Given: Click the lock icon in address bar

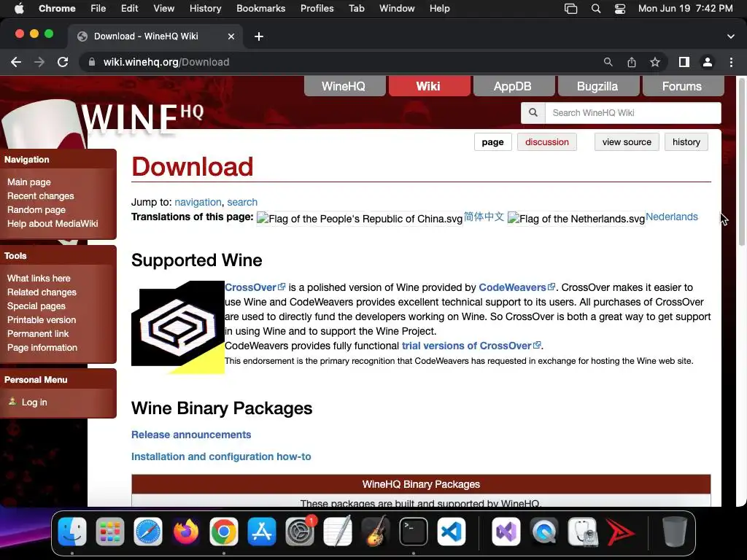Looking at the screenshot, I should point(91,62).
